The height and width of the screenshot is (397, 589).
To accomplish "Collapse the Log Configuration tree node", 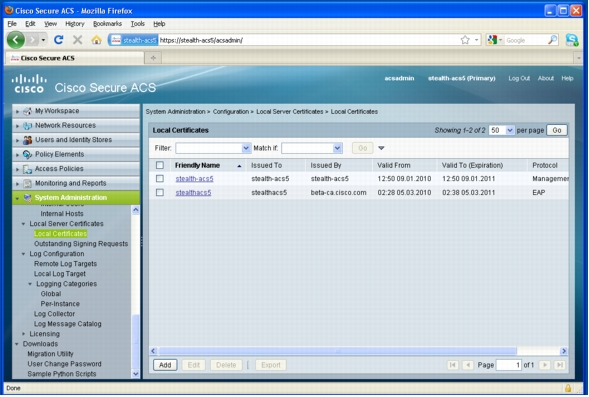I will pos(23,254).
